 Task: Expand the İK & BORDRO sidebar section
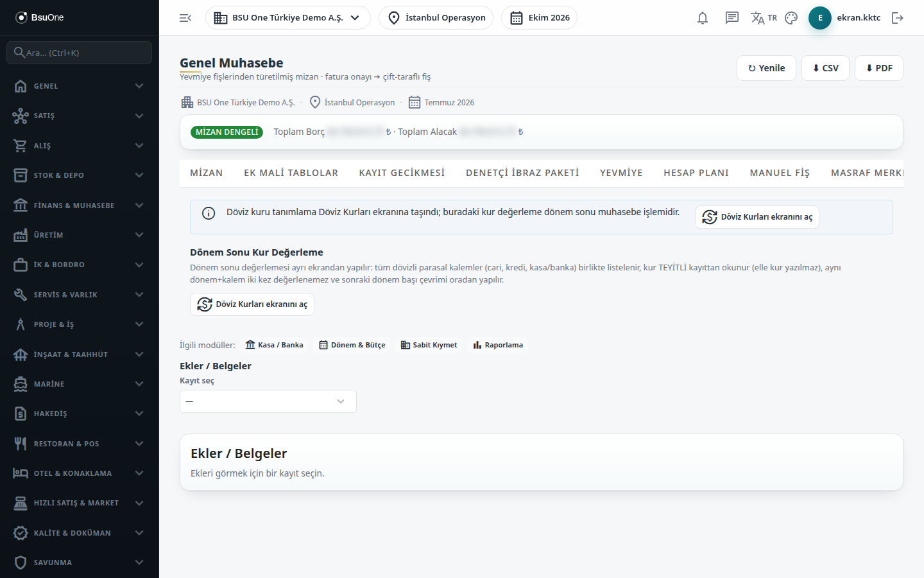tap(80, 265)
